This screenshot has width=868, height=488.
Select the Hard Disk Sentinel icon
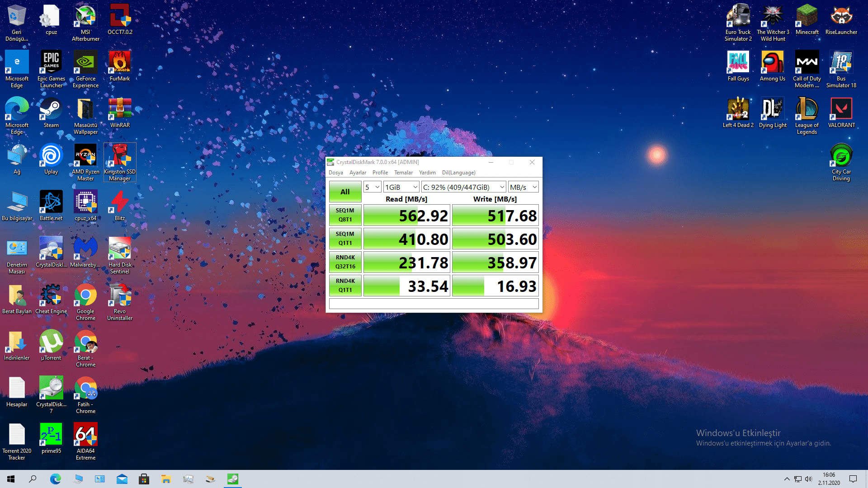(120, 249)
